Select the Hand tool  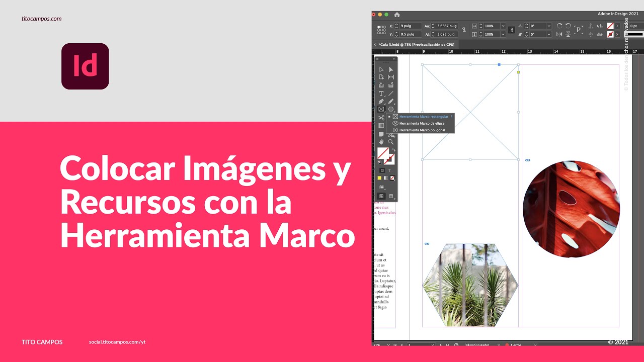(381, 142)
